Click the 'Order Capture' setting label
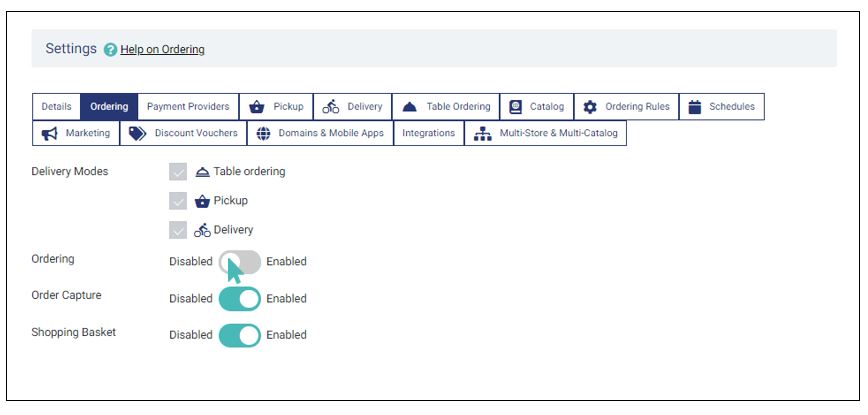The height and width of the screenshot is (415, 868). point(66,295)
